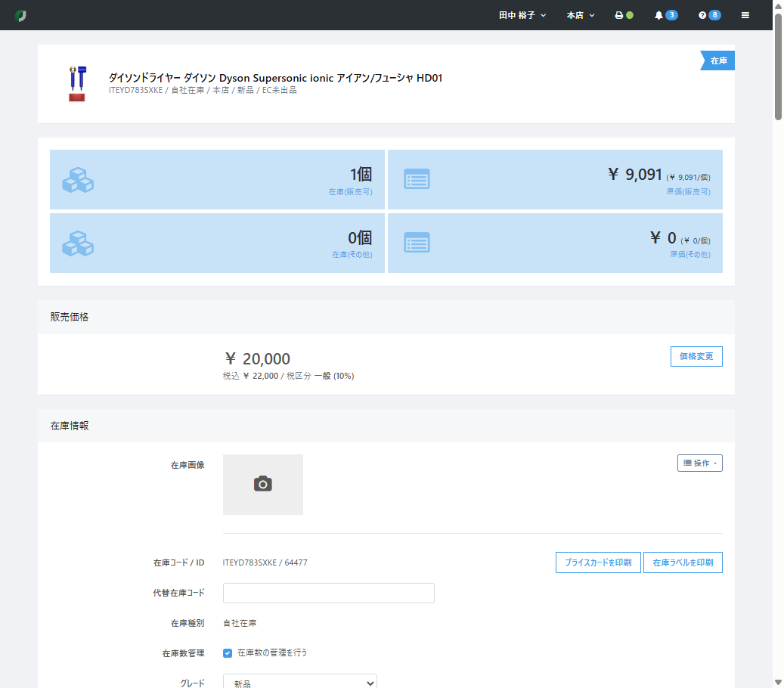Click scrollbar down arrow

click(778, 682)
